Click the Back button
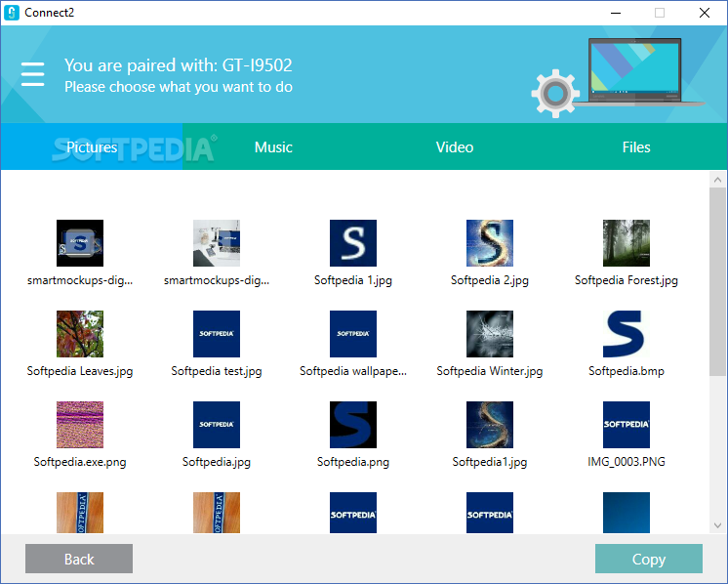 [x=79, y=559]
